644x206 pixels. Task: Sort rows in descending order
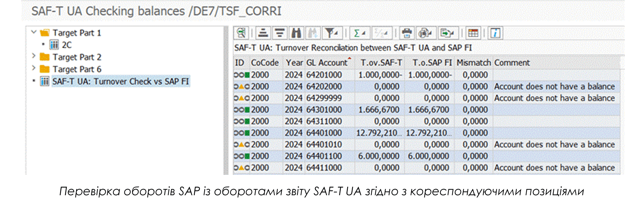279,33
